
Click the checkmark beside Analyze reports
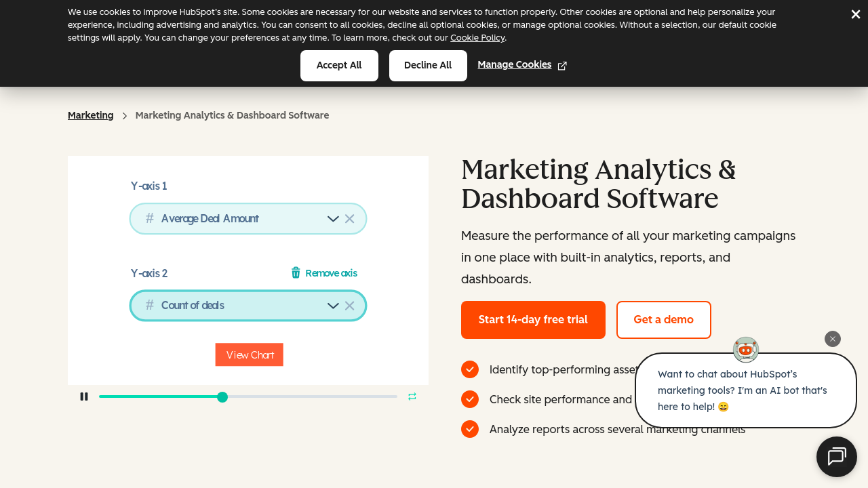470,429
